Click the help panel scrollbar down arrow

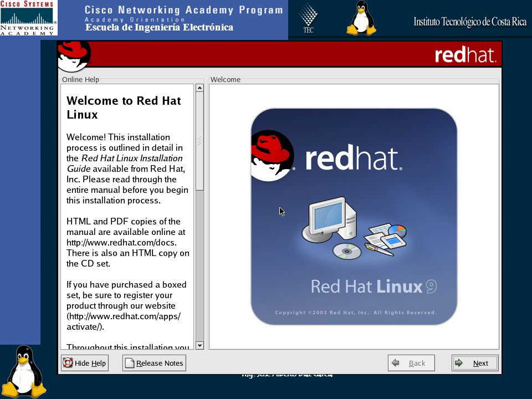tap(200, 345)
